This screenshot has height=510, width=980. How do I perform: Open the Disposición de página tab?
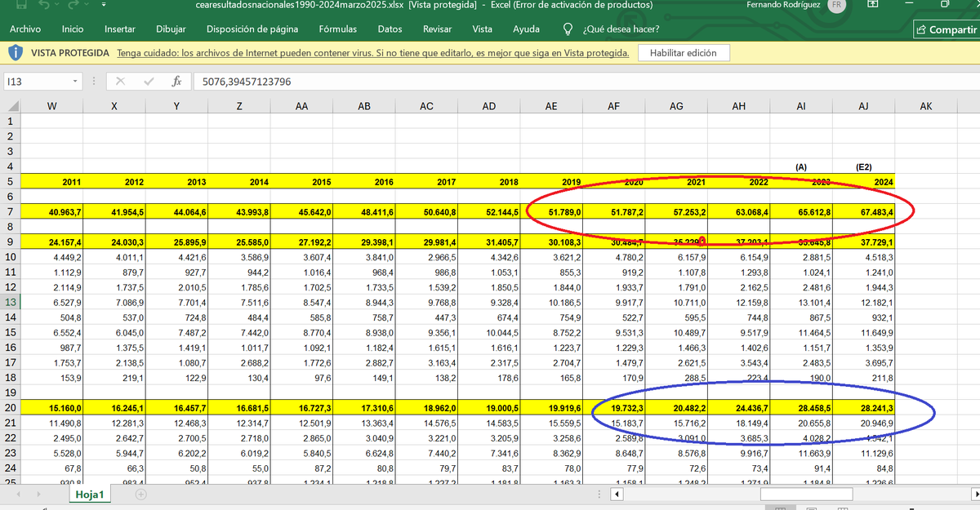[252, 29]
